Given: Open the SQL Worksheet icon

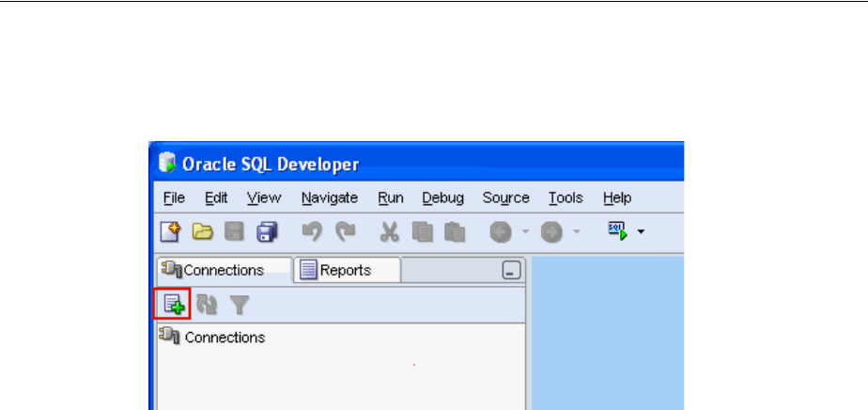Looking at the screenshot, I should [618, 230].
